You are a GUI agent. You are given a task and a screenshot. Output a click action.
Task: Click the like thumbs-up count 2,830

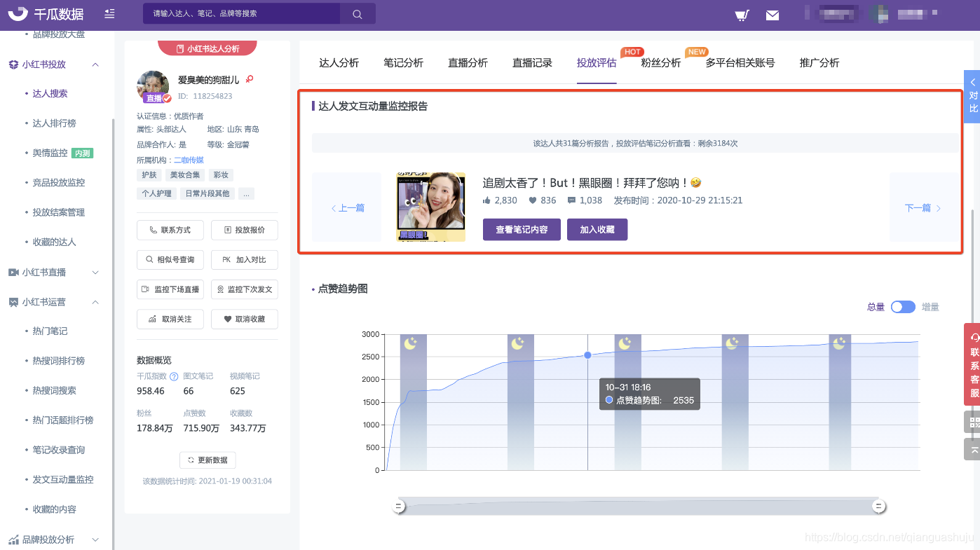[500, 200]
